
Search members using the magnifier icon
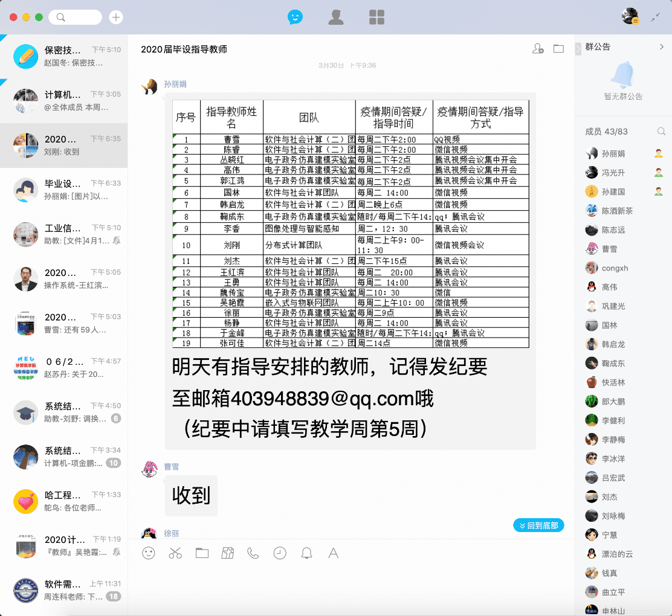tap(661, 132)
